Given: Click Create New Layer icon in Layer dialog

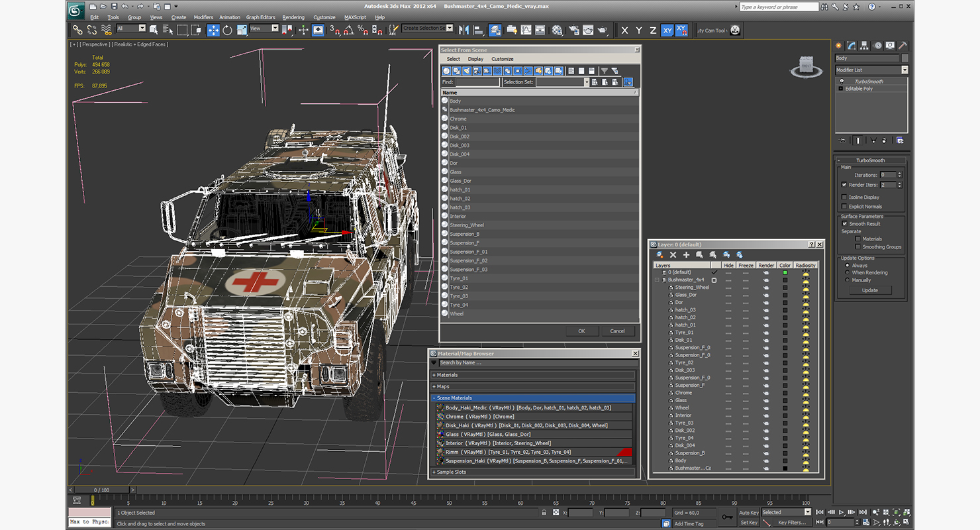Looking at the screenshot, I should click(x=660, y=254).
